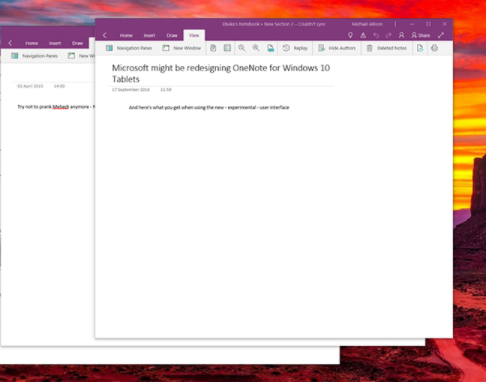
Task: Select the View tab in front window
Action: tap(194, 35)
